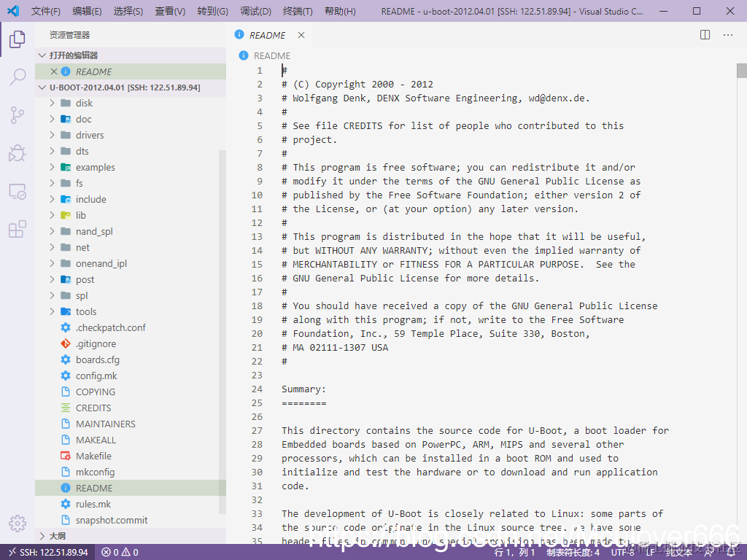747x560 pixels.
Task: Change tab size (制表符长度: 4) setting
Action: point(573,553)
